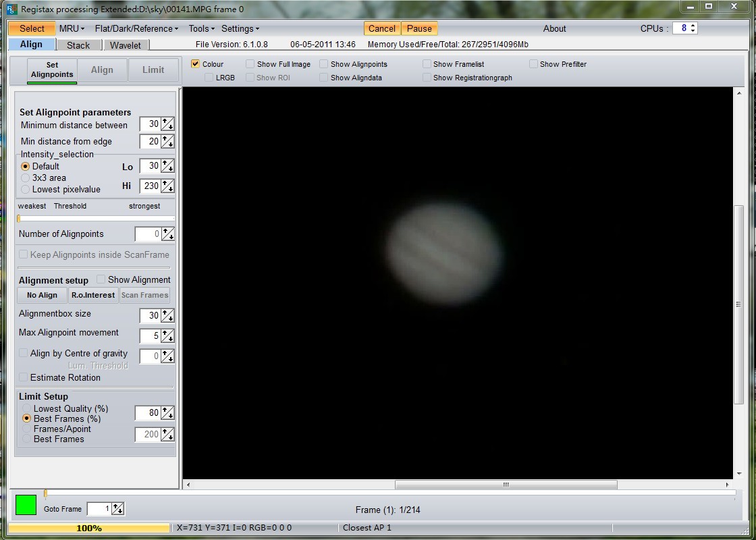Enable Show Framelist checkbox

click(427, 64)
